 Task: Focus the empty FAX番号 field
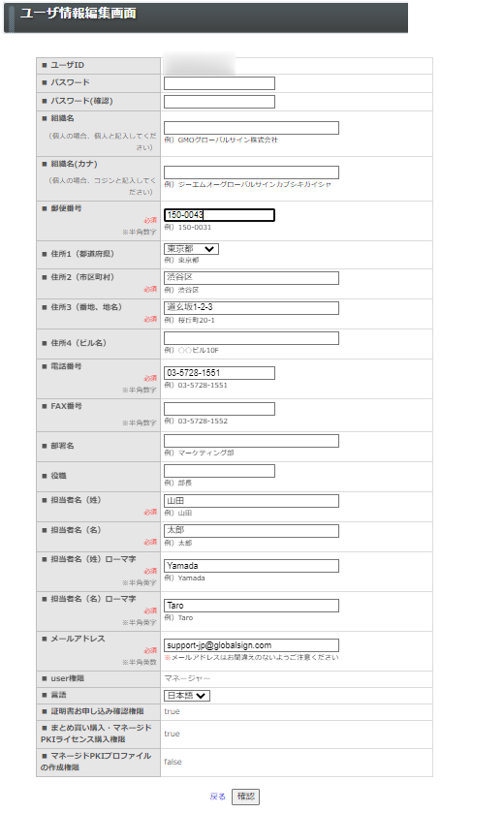coord(219,409)
